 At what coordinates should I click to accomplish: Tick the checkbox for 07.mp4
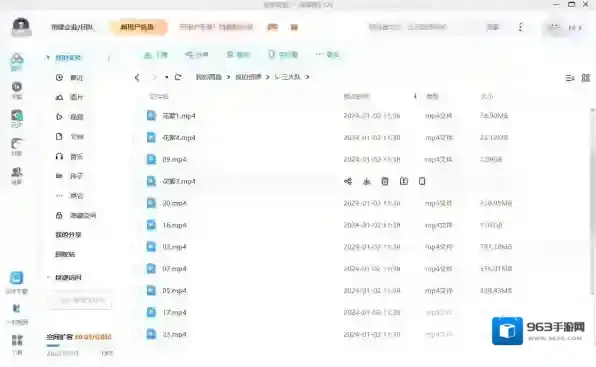(137, 269)
